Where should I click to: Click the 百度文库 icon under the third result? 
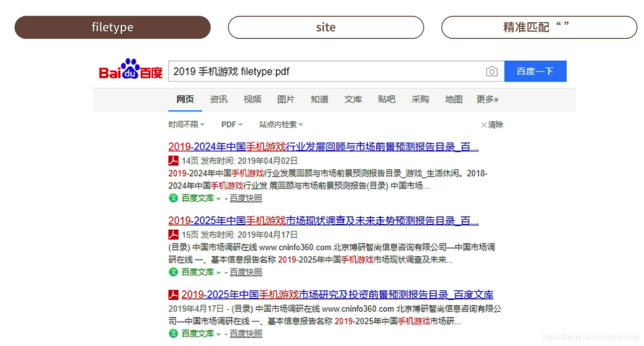(173, 334)
